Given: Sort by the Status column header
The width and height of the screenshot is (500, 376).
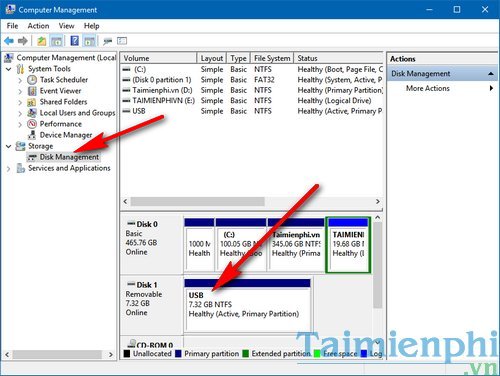Looking at the screenshot, I should (339, 58).
